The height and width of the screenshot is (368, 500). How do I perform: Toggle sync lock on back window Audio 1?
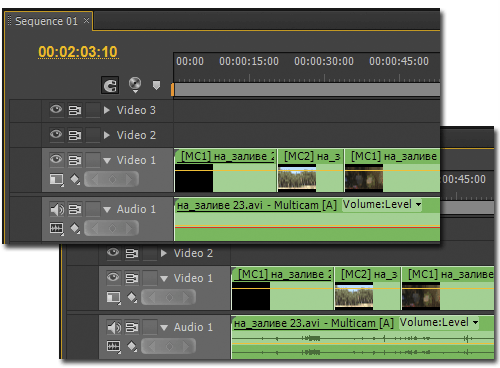tap(132, 327)
